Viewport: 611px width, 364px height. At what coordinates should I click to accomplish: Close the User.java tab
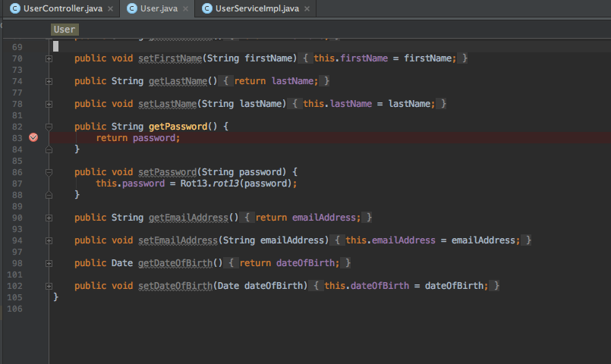[x=185, y=9]
